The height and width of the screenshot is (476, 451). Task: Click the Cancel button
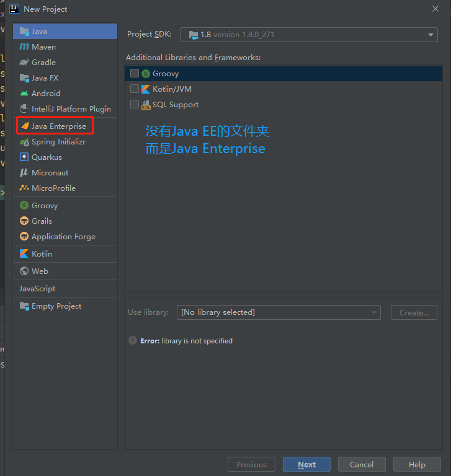click(362, 464)
